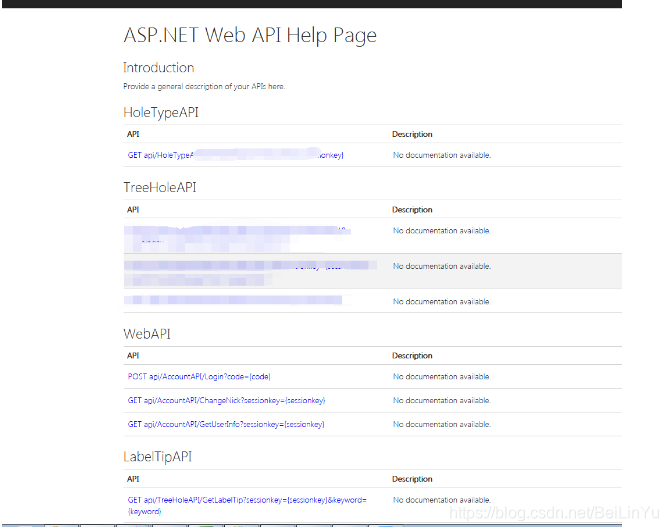Open POST api/AccountAPI/Login?code={code} link
Viewport: 668px width, 531px height.
[x=199, y=377]
